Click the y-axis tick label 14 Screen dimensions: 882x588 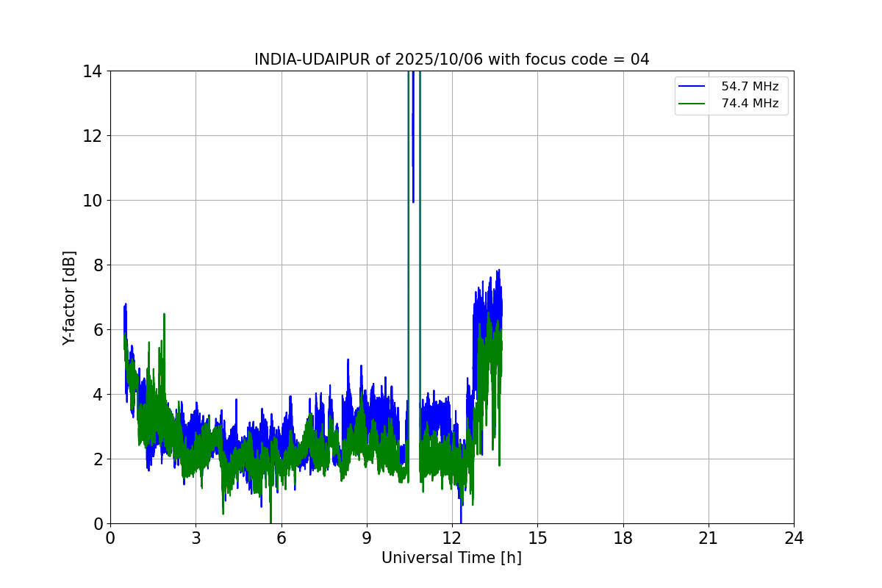[x=92, y=71]
